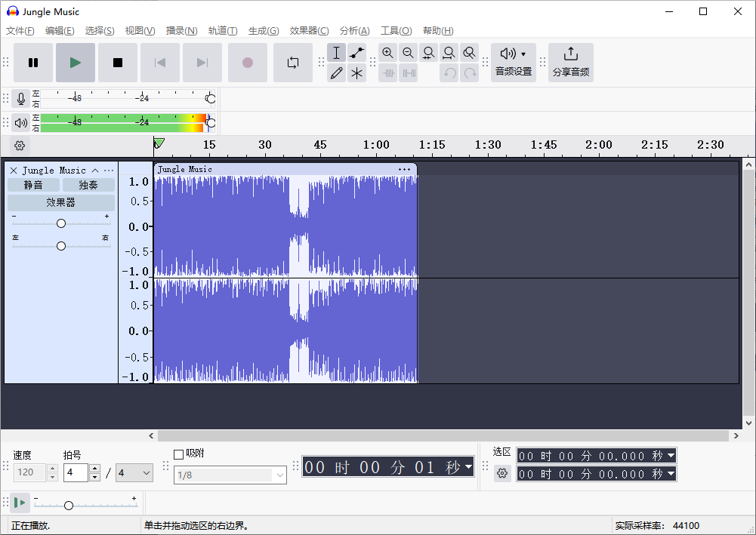Toggle 独奏 solo on Jungle Music track
Screen dimensions: 756x535
pyautogui.click(x=88, y=185)
